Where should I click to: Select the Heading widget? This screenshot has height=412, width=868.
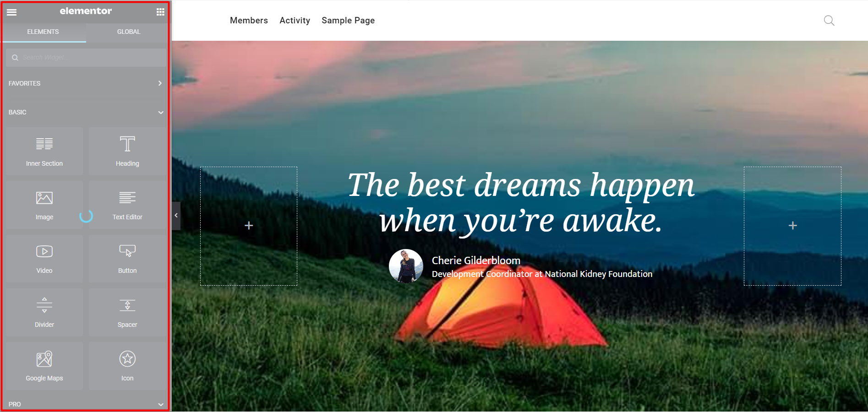[x=127, y=152]
